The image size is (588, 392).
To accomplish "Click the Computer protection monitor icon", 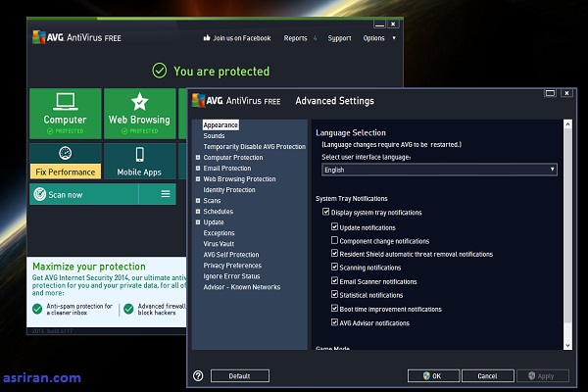I will [65, 102].
